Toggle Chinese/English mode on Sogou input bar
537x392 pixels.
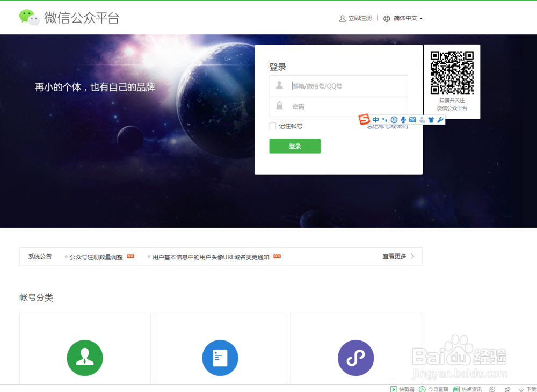[x=375, y=119]
